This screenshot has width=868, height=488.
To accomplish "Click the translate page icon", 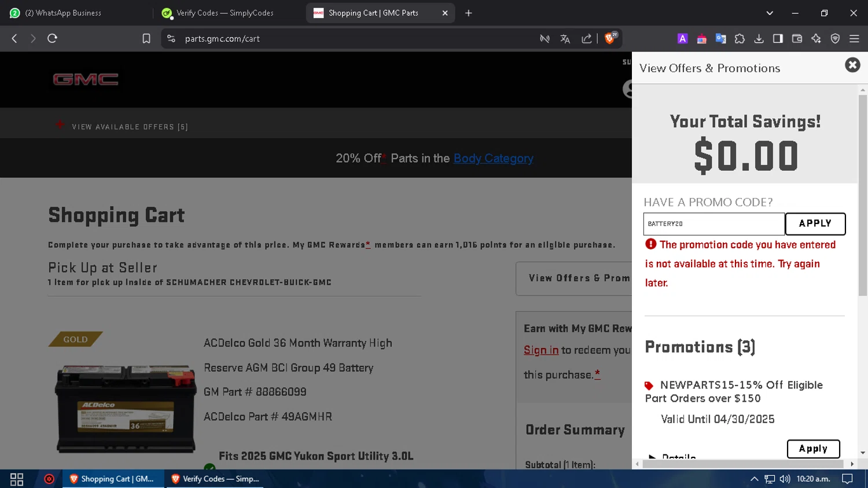I will coord(565,39).
